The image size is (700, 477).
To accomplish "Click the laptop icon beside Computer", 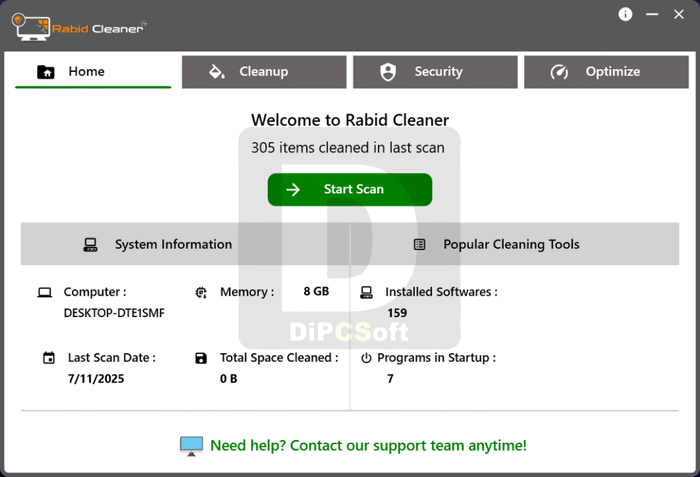I will click(45, 293).
